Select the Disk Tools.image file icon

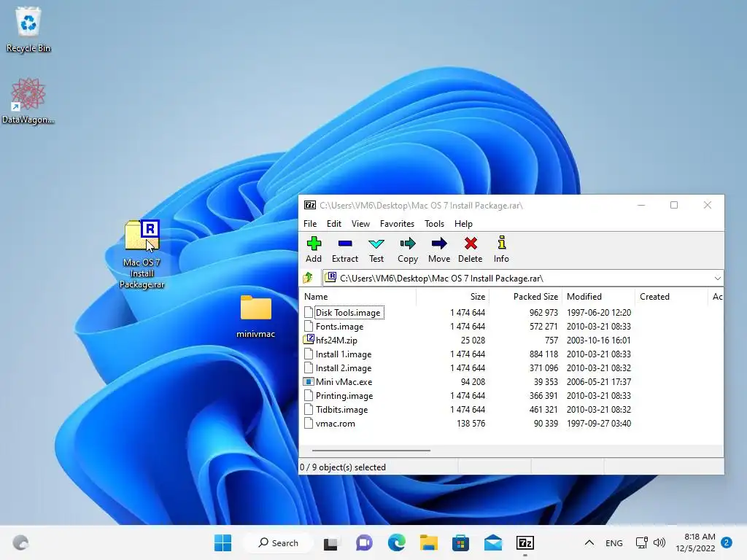click(309, 312)
